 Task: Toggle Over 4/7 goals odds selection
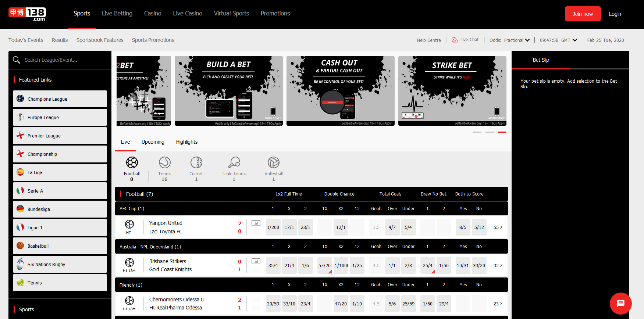point(392,227)
